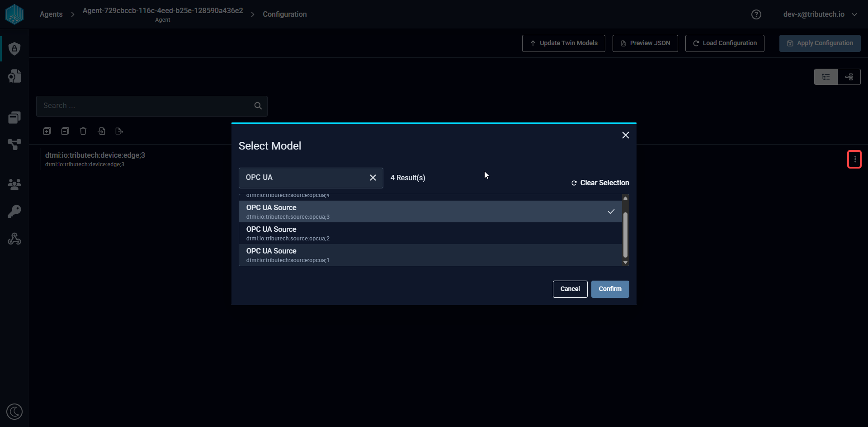Open the three-dot menu for edge device

tap(854, 159)
